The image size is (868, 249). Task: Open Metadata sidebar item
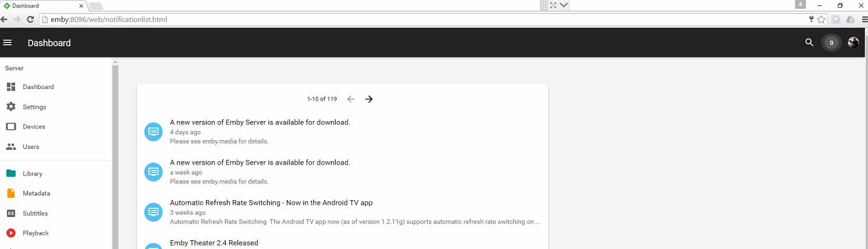[56, 193]
